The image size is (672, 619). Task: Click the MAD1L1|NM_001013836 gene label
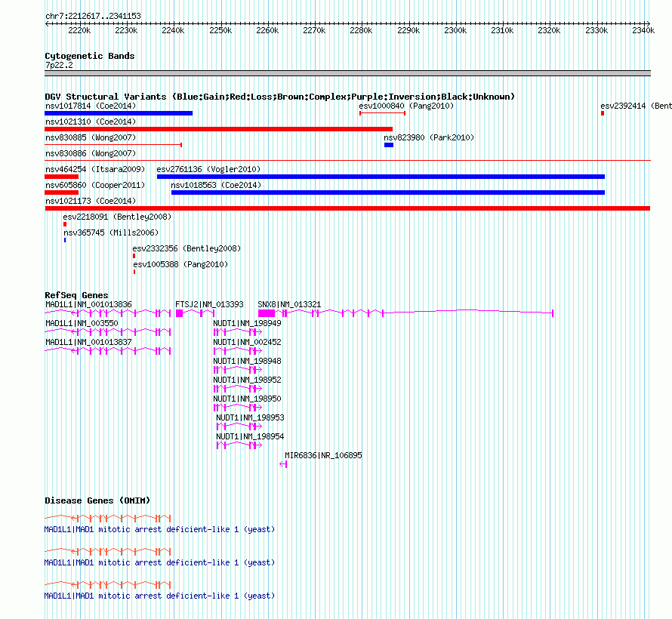tap(88, 304)
